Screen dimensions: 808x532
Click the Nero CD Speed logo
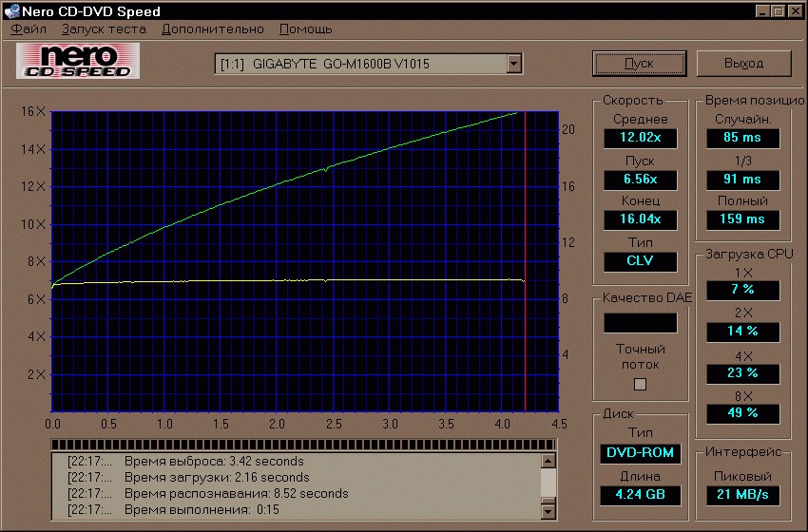78,61
